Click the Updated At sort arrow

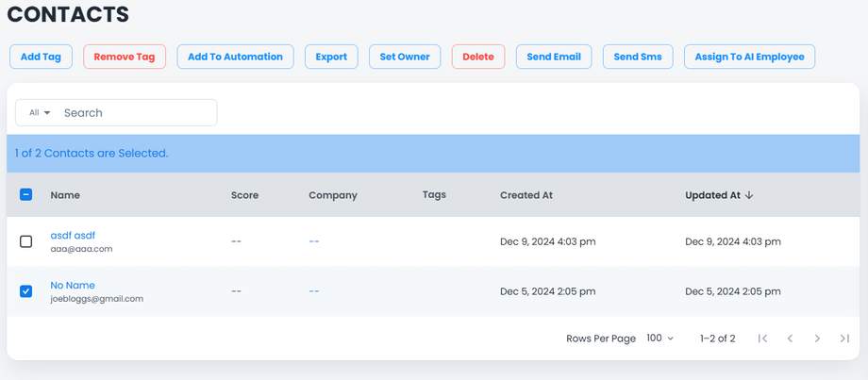click(749, 195)
